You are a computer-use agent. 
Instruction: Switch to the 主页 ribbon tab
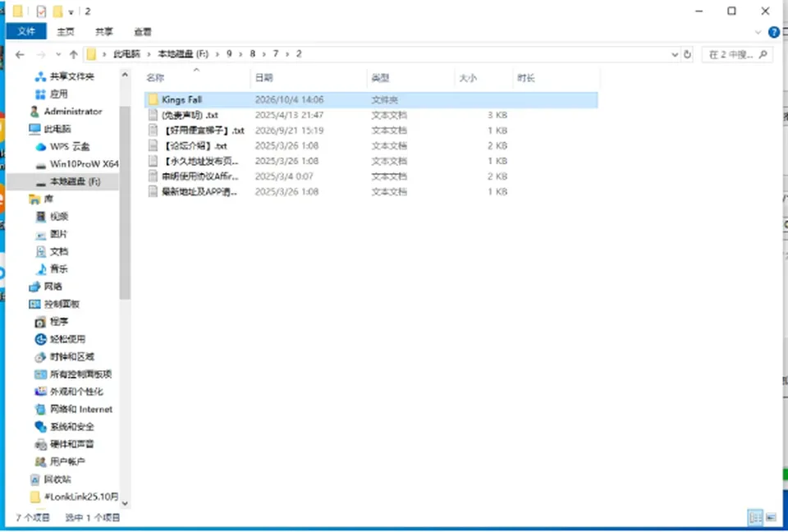(66, 32)
